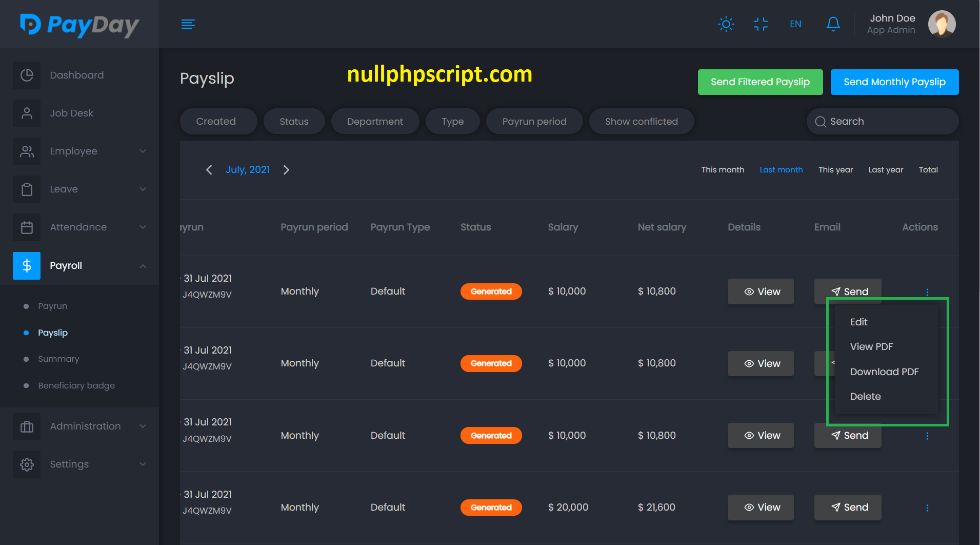Open the Payrun period filter
Screen dimensions: 980x545
click(534, 122)
